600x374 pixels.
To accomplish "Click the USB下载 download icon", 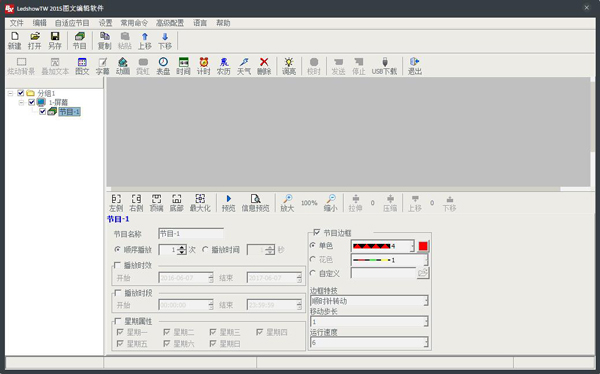I will (385, 66).
